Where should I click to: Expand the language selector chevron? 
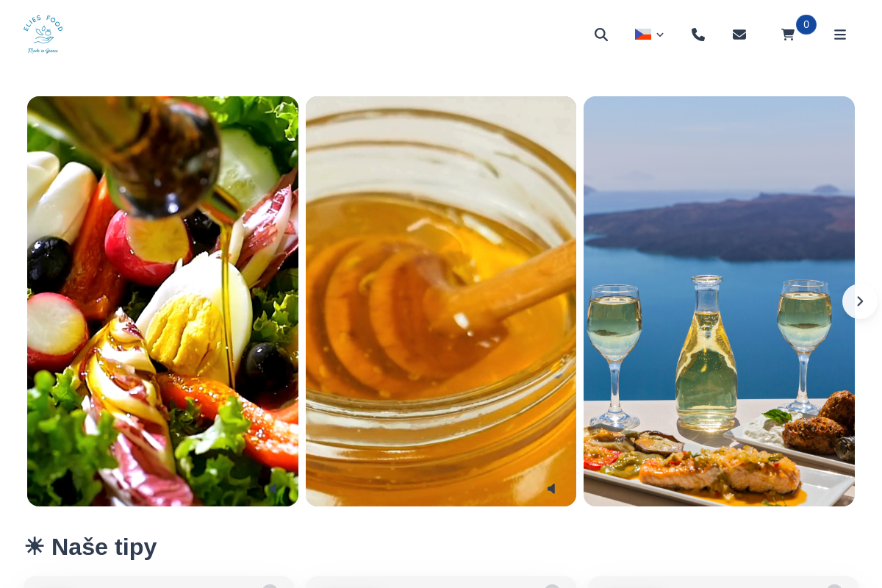pos(660,35)
